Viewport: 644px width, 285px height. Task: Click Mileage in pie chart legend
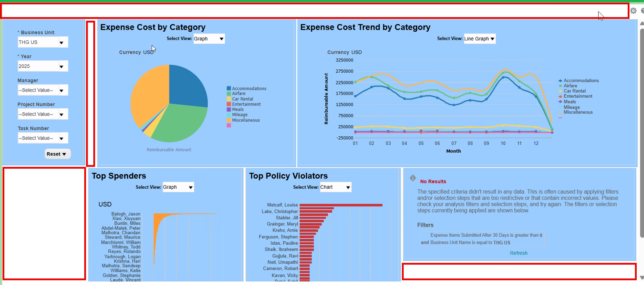coord(240,115)
